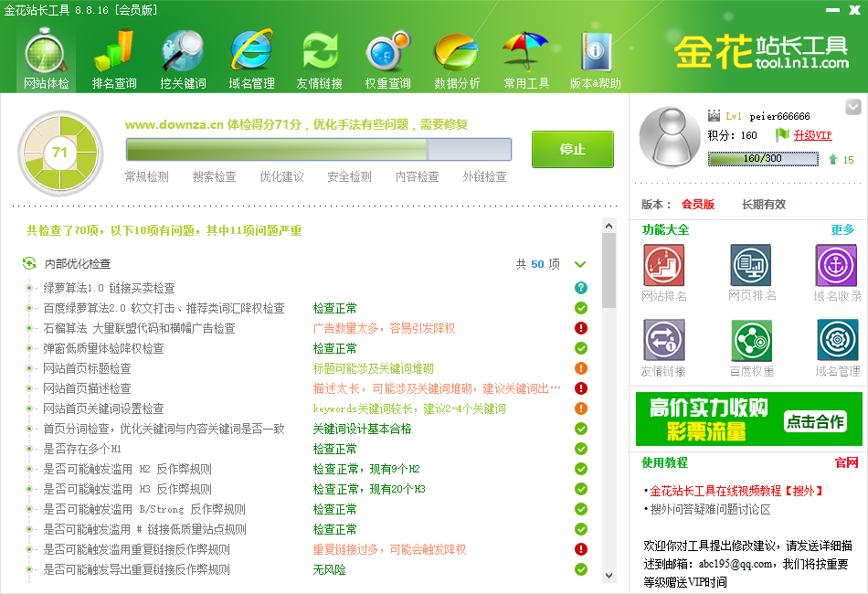Expand the 石榴算法 大量联盟代码 tree item
868x594 pixels.
pos(29,328)
